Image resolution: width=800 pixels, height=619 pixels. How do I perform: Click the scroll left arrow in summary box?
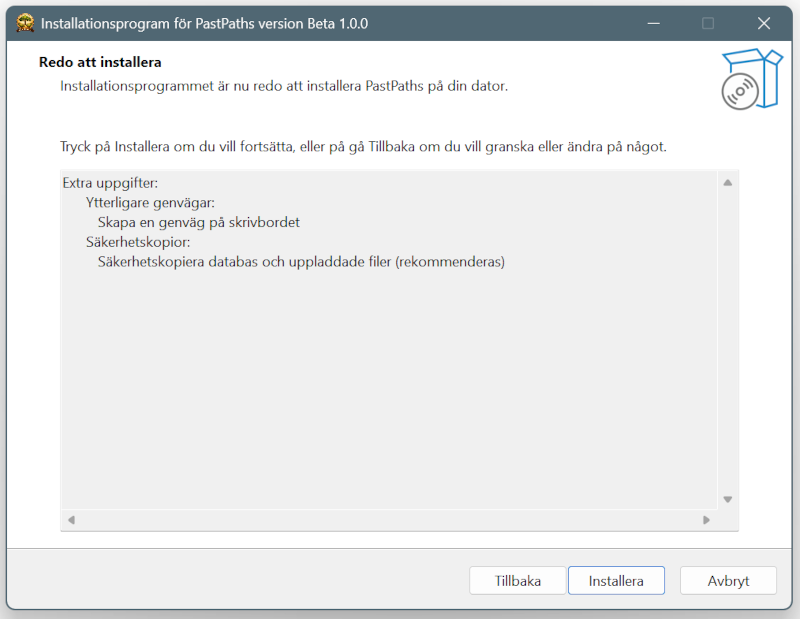[71, 520]
